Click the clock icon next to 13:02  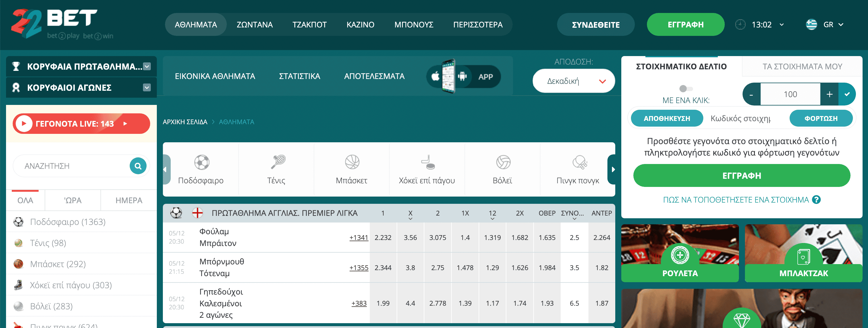[x=740, y=25]
